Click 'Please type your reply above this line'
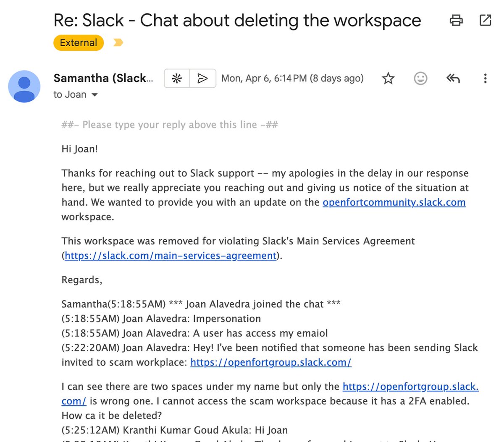Viewport: 504px width, 442px height. (170, 125)
